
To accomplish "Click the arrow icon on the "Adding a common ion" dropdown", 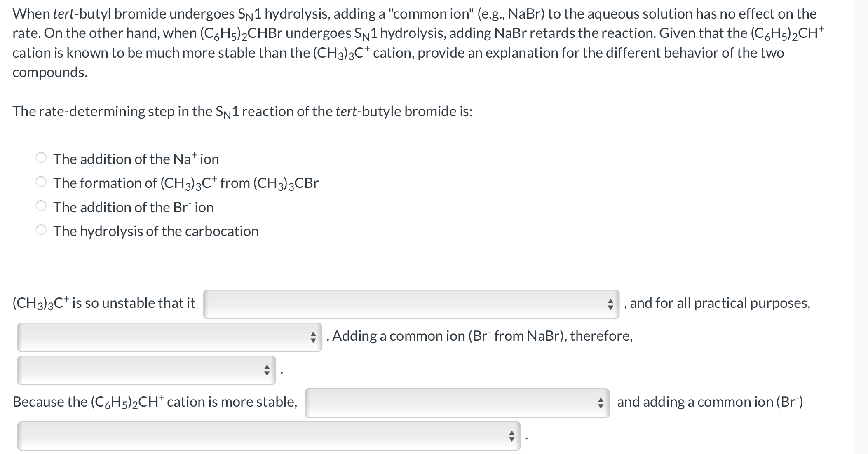I will point(313,337).
